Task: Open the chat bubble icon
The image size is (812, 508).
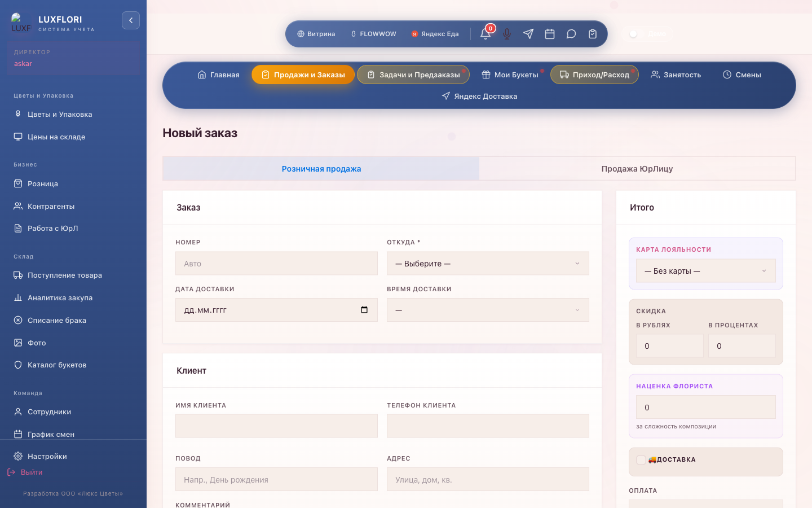Action: click(x=571, y=34)
